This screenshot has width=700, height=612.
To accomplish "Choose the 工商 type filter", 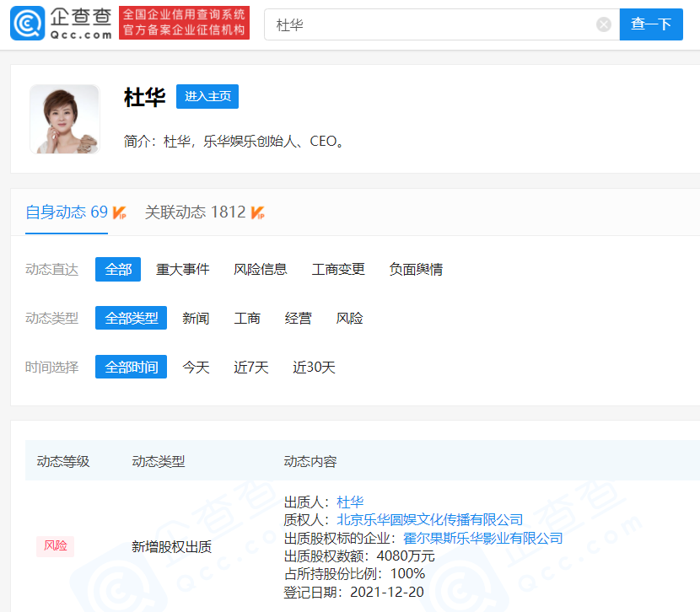I will click(247, 318).
